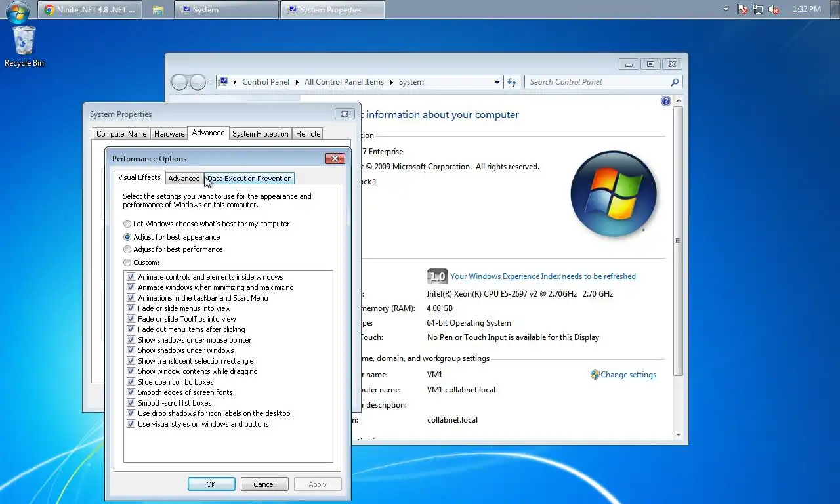Click OK in Performance Options
840x504 pixels.
tap(211, 484)
